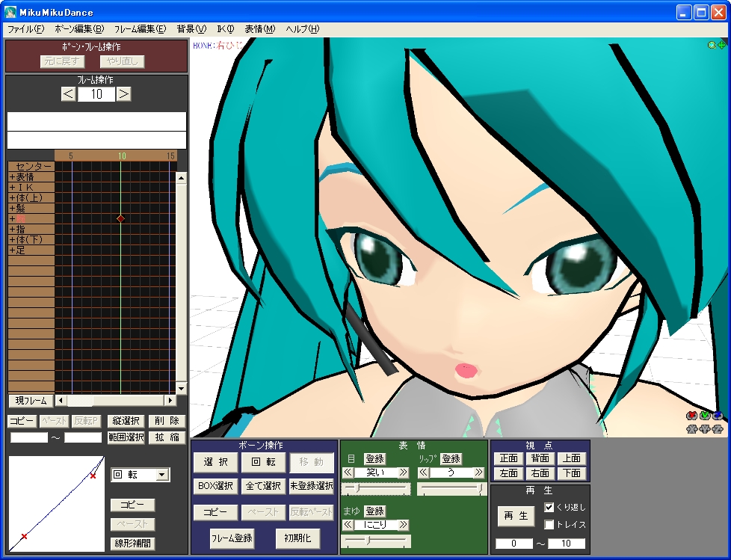Screen dimensions: 731x560
Task: Click next eyebrow (まゆ) » arrow
Action: 404,525
